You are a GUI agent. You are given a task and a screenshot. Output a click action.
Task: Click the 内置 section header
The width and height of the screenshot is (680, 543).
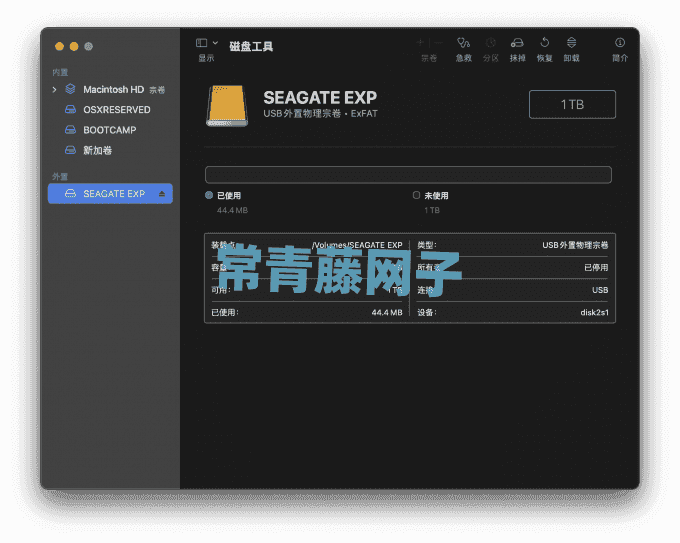(x=60, y=72)
